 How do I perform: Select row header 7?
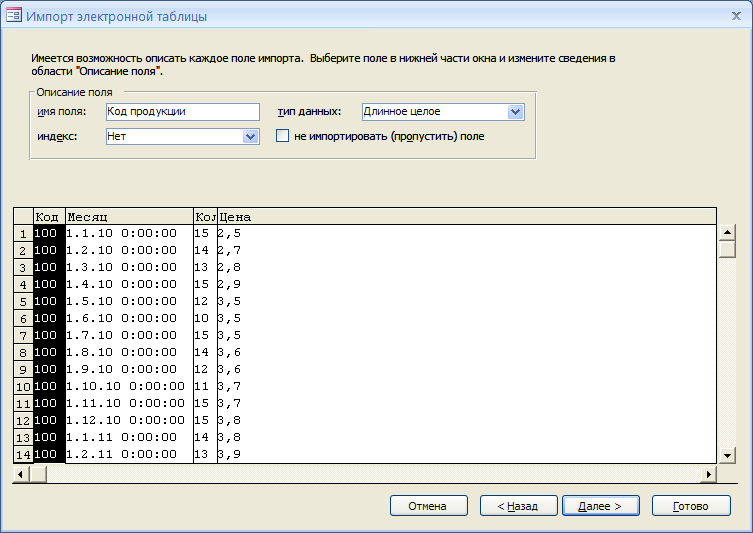23,336
